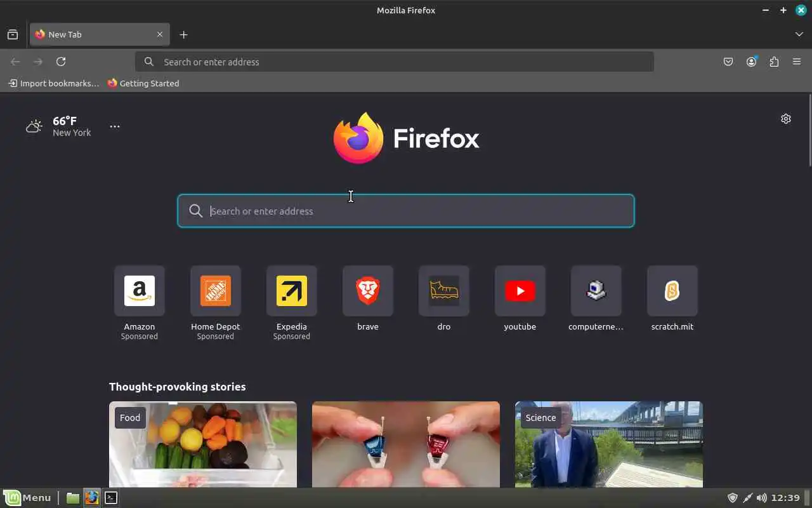Open Getting Started bookmark
Viewport: 812px width, 508px height.
pos(143,83)
